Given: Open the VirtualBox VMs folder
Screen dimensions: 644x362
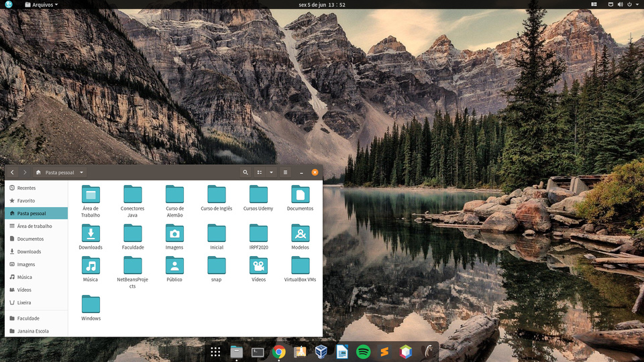Looking at the screenshot, I should [300, 266].
